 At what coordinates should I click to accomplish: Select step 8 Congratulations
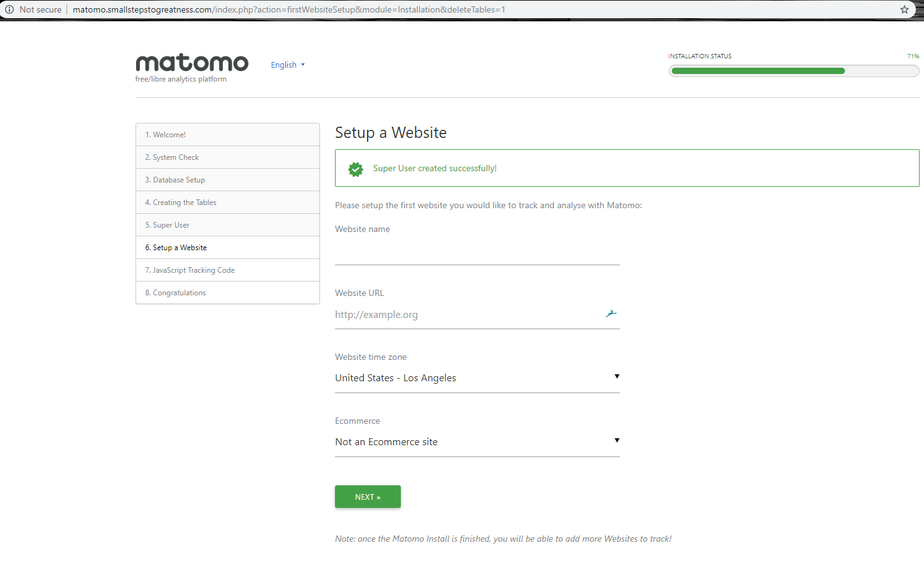click(x=228, y=293)
